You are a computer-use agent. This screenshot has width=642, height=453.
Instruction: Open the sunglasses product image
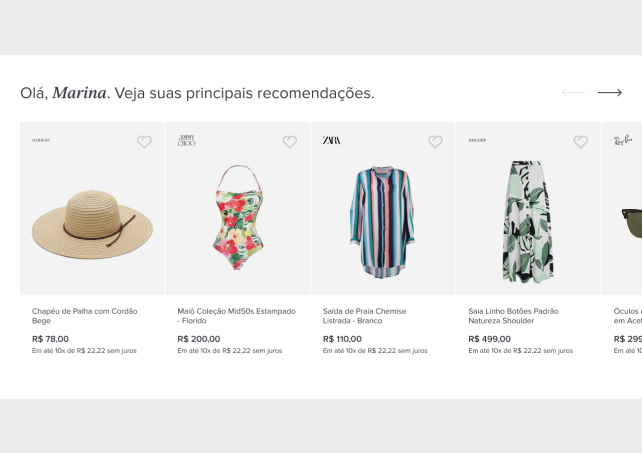[x=630, y=220]
